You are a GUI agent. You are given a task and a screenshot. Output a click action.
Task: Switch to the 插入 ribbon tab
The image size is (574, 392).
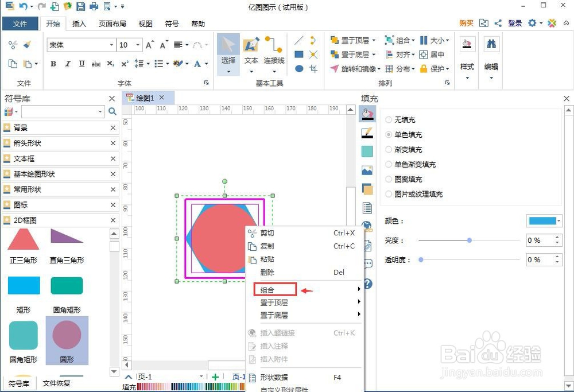79,24
